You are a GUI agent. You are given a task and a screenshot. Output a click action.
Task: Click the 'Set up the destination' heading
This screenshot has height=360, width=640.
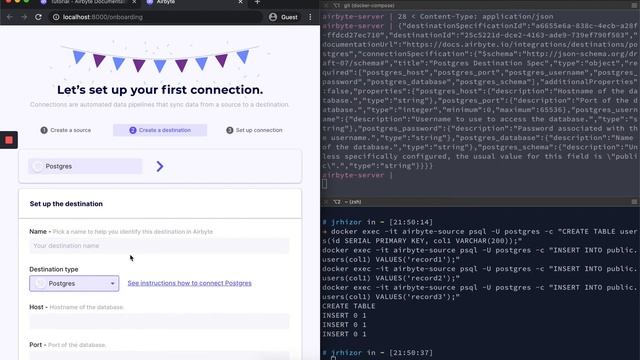pos(66,204)
